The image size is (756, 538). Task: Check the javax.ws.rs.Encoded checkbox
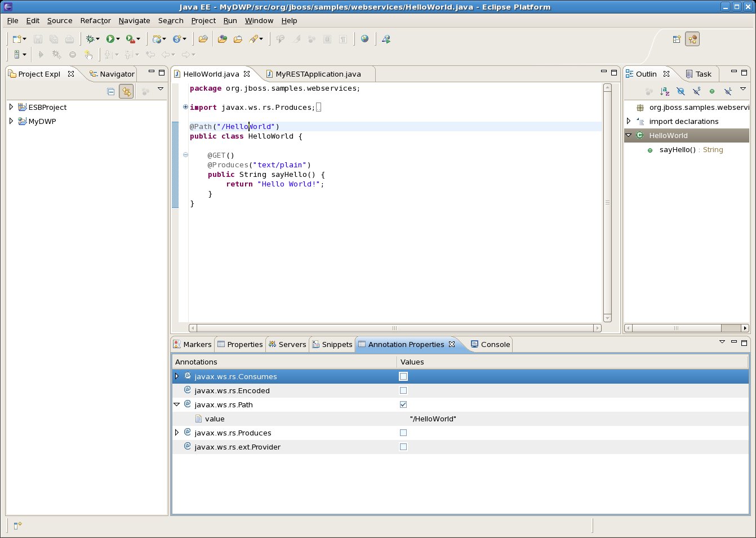pos(403,390)
